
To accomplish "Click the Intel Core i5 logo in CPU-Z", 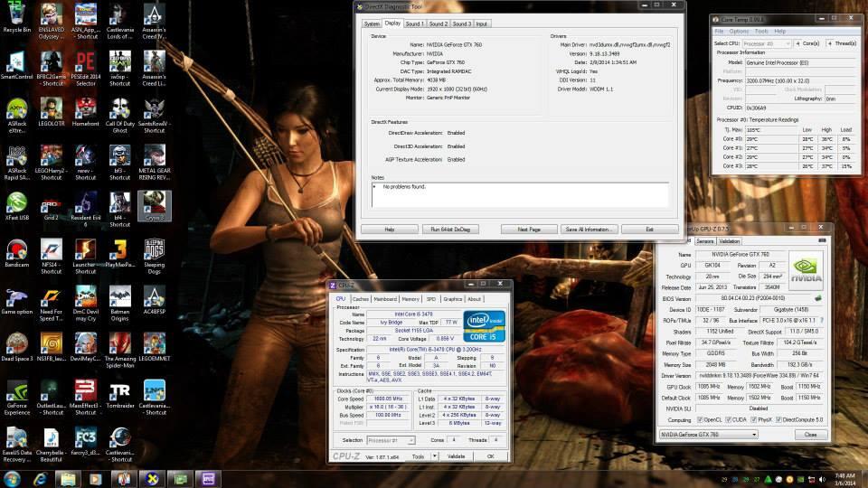I will click(x=485, y=326).
